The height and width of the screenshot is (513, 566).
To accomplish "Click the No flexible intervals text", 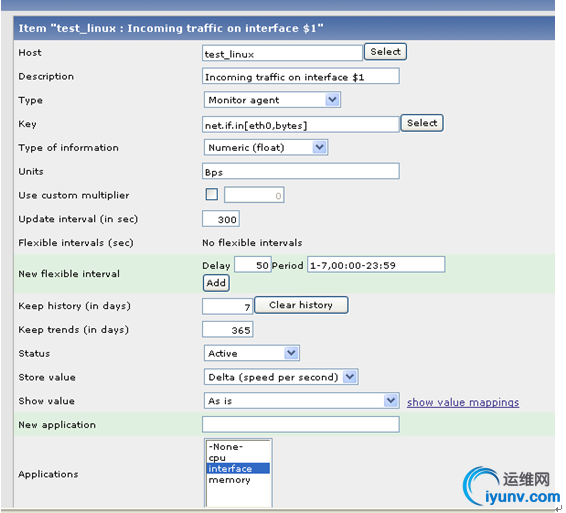I will pyautogui.click(x=252, y=243).
